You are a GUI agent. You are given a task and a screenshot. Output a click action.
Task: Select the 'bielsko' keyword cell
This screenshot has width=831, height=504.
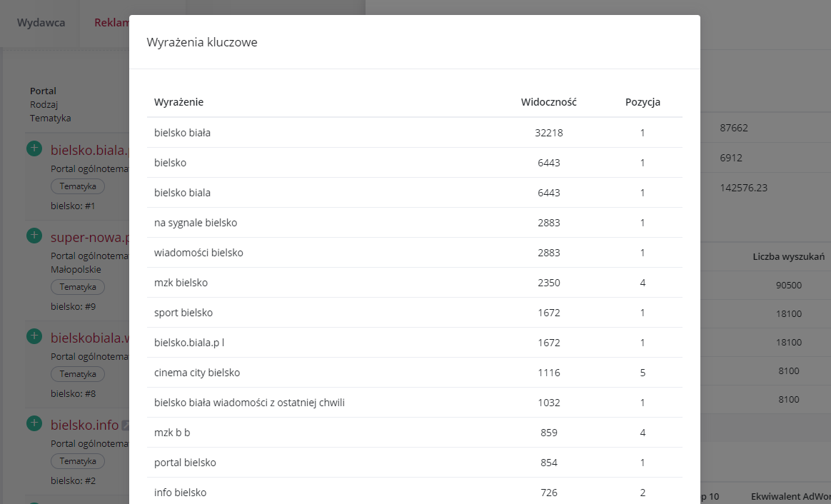(x=170, y=163)
